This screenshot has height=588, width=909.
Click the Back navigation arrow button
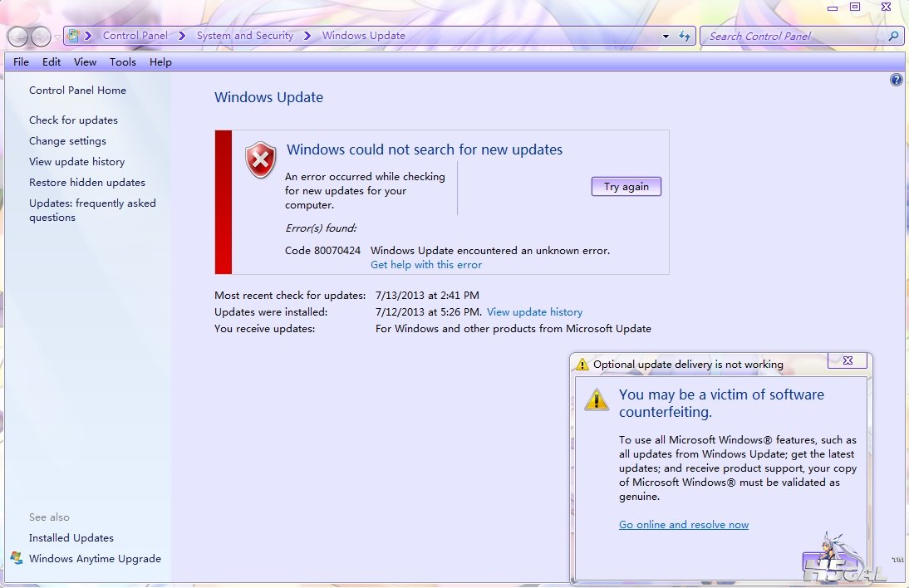18,37
